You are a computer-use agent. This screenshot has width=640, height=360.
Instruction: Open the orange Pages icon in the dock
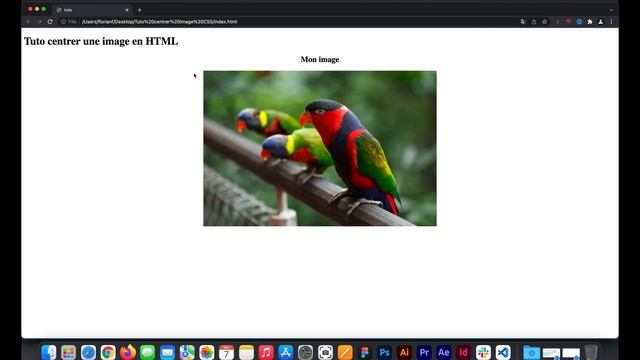pyautogui.click(x=345, y=352)
